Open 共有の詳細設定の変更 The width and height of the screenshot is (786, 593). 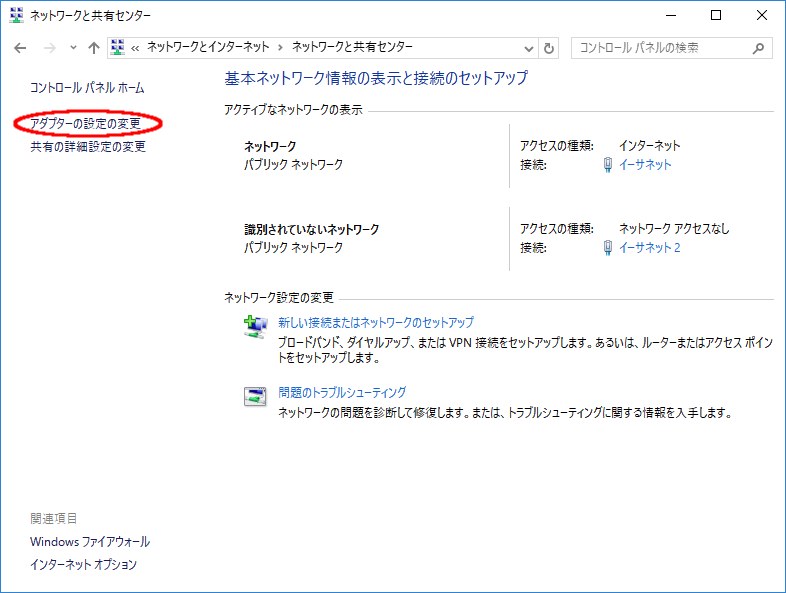pyautogui.click(x=88, y=147)
